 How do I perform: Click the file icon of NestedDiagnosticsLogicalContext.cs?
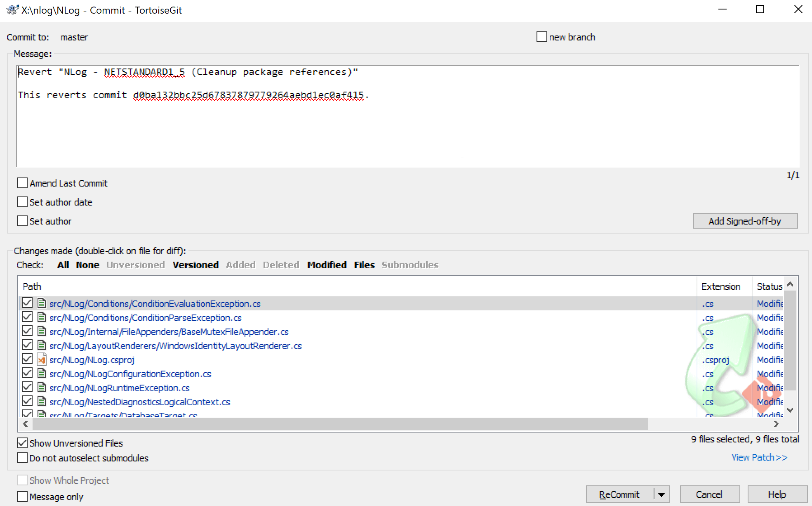42,402
